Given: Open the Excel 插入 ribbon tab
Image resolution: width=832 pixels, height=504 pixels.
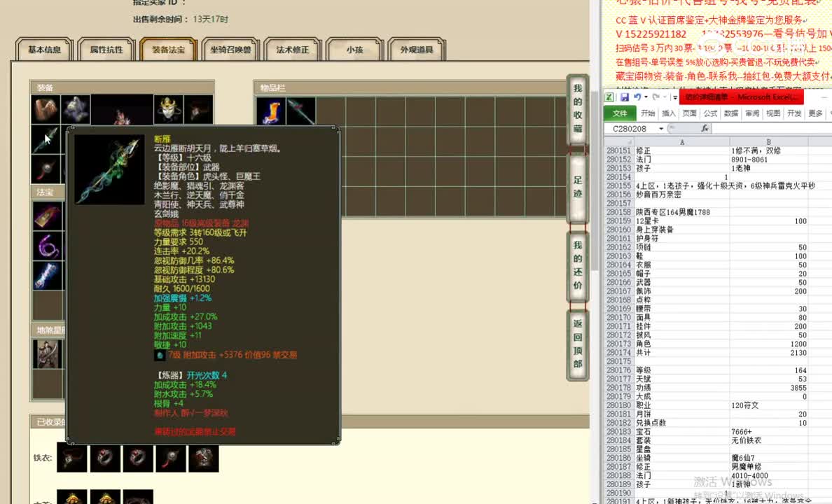Looking at the screenshot, I should pyautogui.click(x=669, y=113).
